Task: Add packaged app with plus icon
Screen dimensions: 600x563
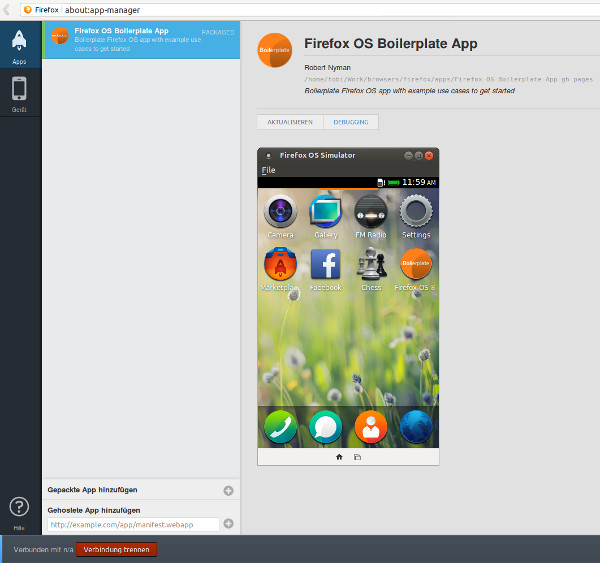Action: (x=228, y=491)
